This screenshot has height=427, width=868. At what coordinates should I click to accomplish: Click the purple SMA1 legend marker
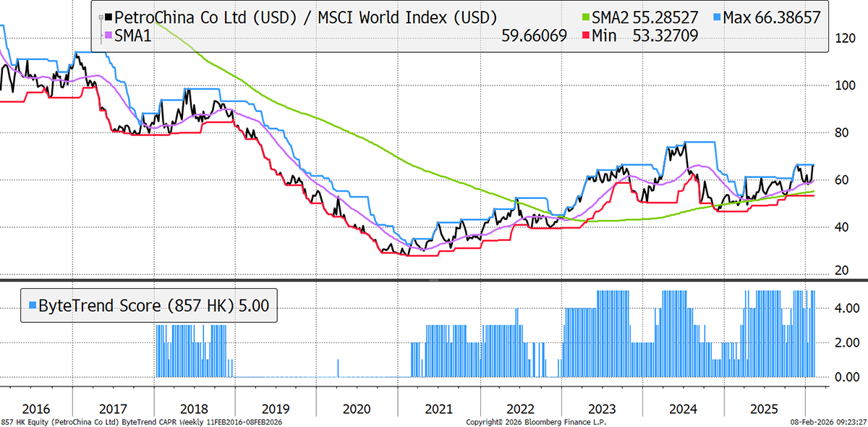109,35
